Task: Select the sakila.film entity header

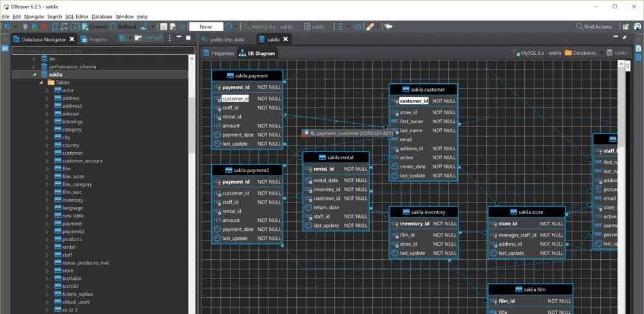Action: pyautogui.click(x=530, y=289)
